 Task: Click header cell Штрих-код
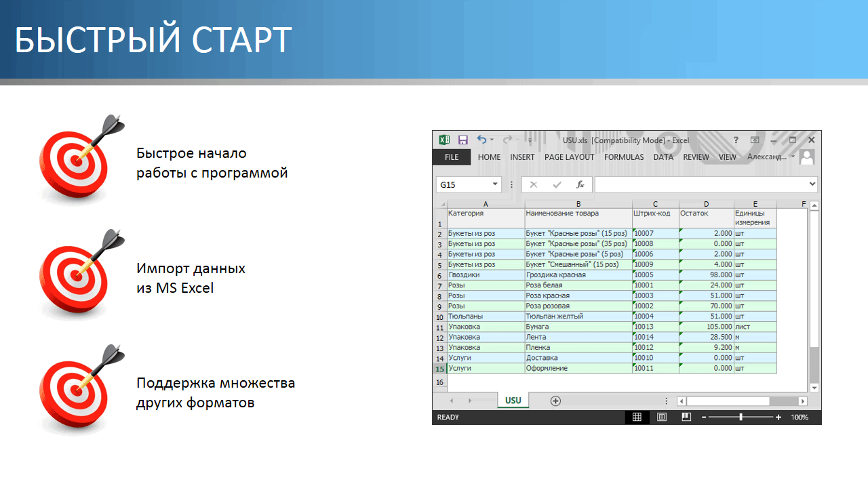[656, 218]
